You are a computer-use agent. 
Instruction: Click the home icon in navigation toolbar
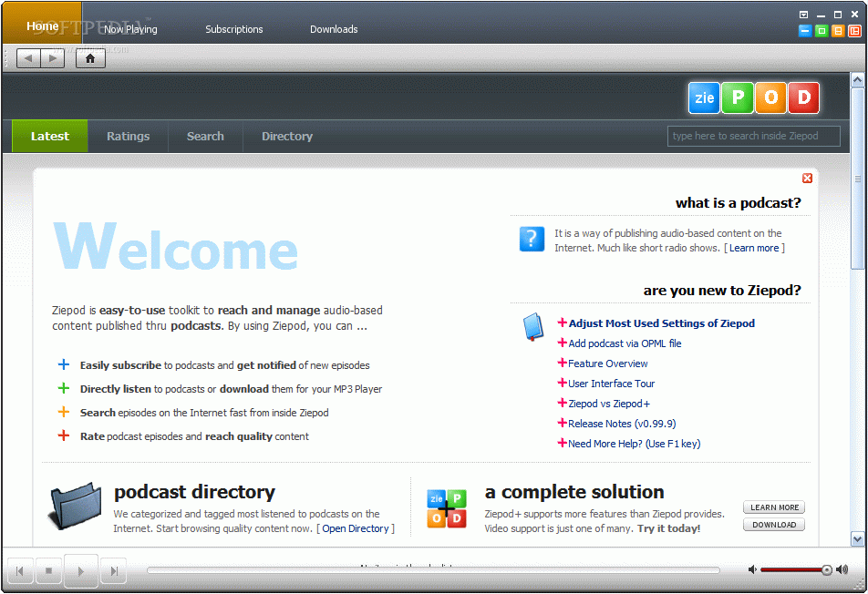[x=90, y=58]
